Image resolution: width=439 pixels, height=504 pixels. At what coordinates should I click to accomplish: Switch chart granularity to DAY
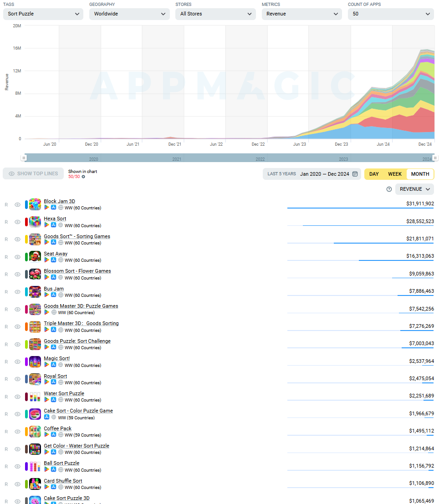pyautogui.click(x=374, y=174)
